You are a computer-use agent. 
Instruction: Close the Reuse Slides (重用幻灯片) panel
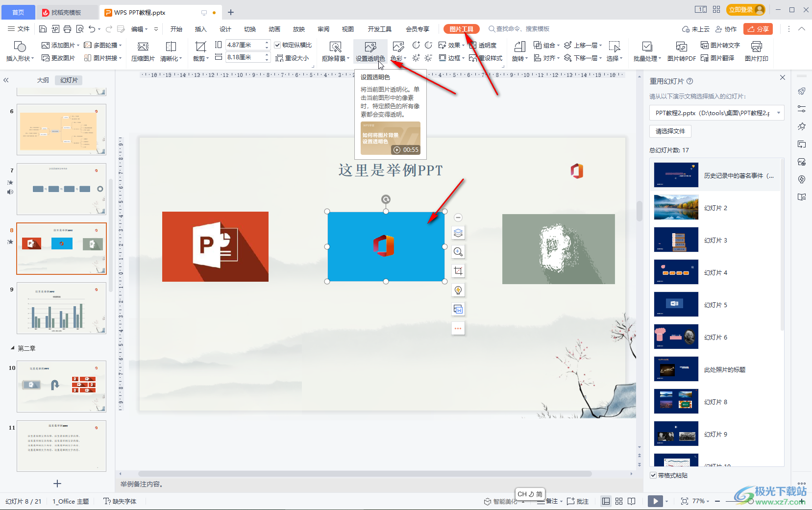pos(783,77)
